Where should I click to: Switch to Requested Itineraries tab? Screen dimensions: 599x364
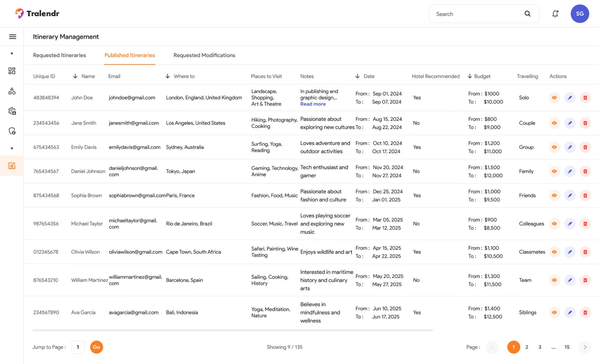tap(59, 55)
